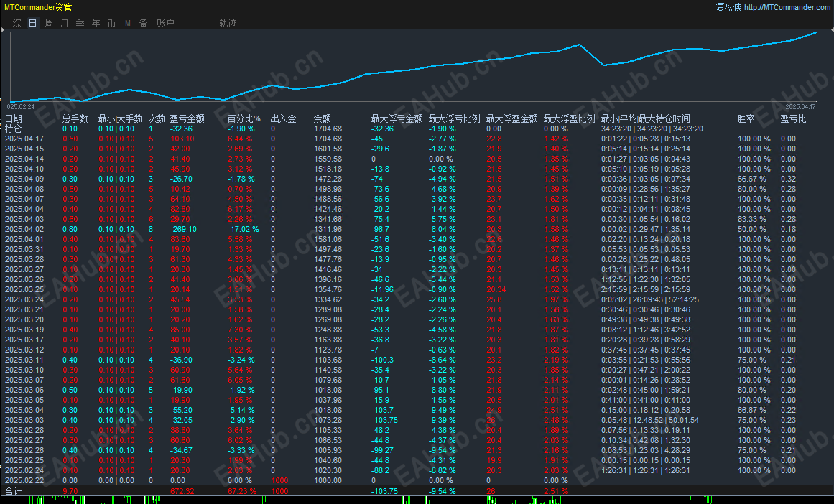Click the 出入金 column header
The image size is (834, 504).
click(284, 118)
